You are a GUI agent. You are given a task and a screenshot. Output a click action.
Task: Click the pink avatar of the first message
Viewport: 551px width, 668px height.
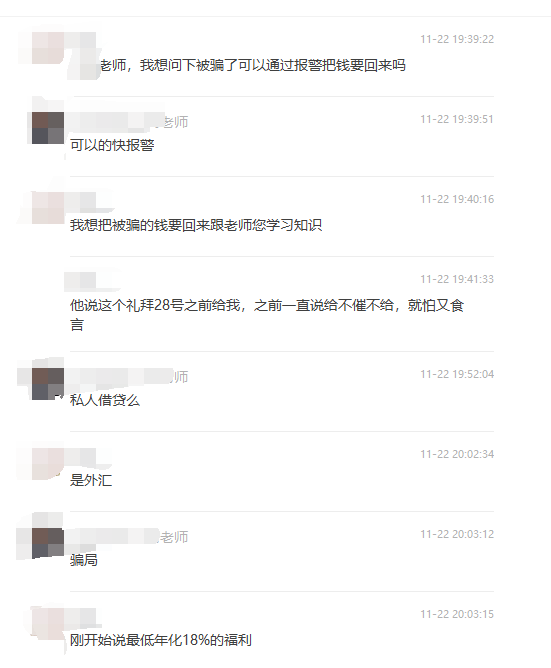pos(48,48)
